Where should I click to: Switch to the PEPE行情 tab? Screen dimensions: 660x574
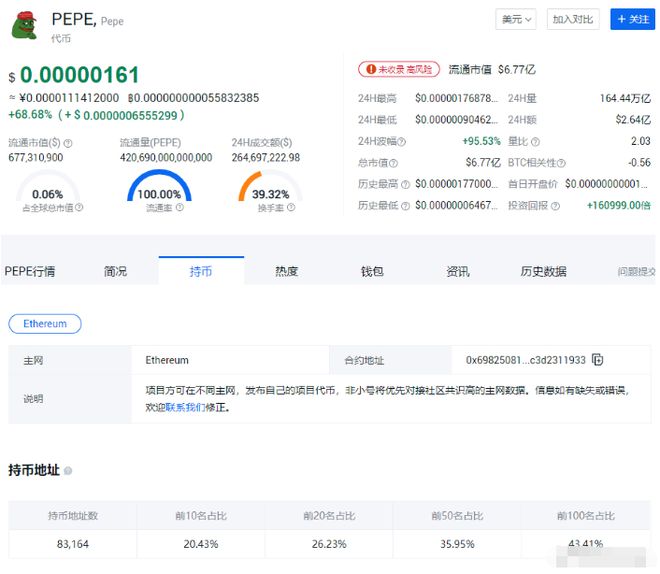point(29,271)
